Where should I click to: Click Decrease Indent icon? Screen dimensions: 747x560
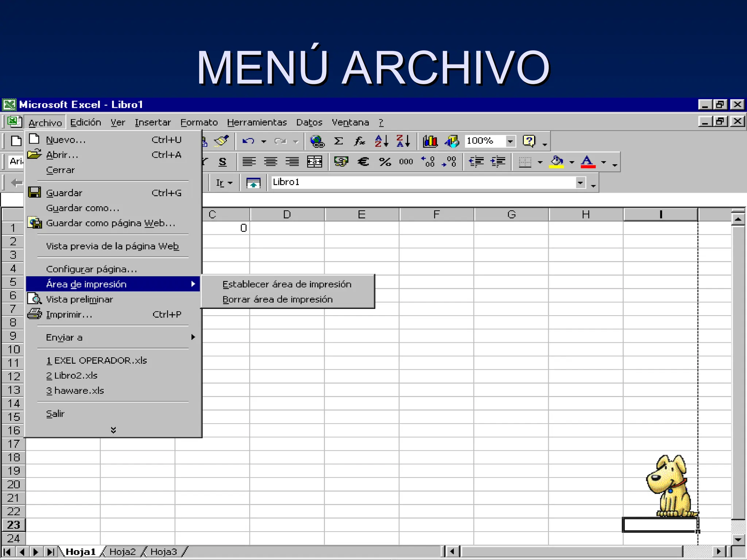pyautogui.click(x=476, y=162)
